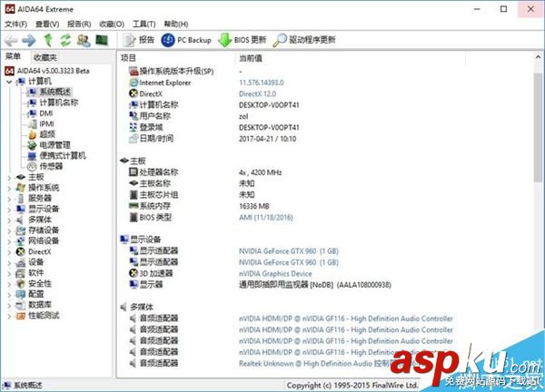This screenshot has height=392, width=545.
Task: Click the scrollbar up arrow
Action: 538,56
